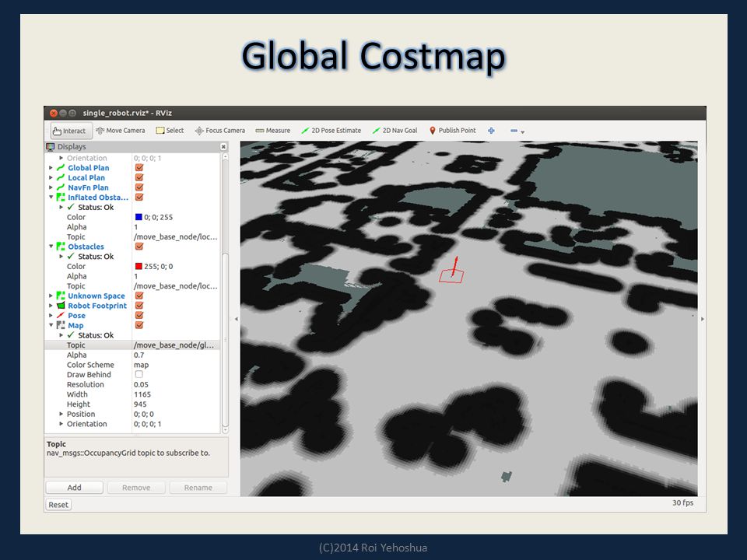
Task: Click the Global Plan path icon
Action: point(61,168)
